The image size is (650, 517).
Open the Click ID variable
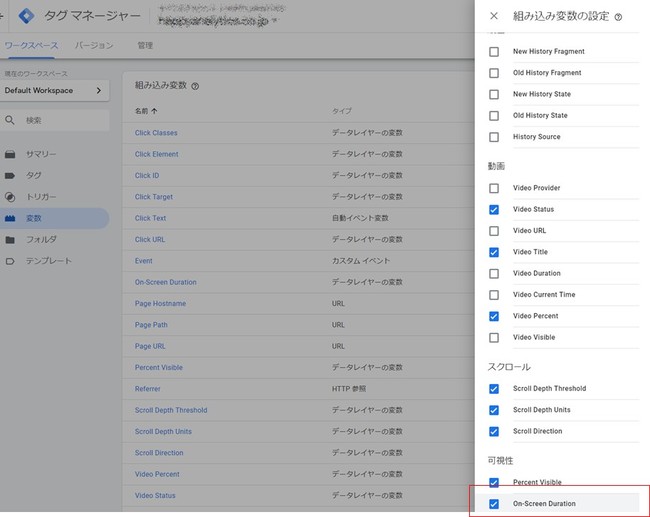coord(147,176)
